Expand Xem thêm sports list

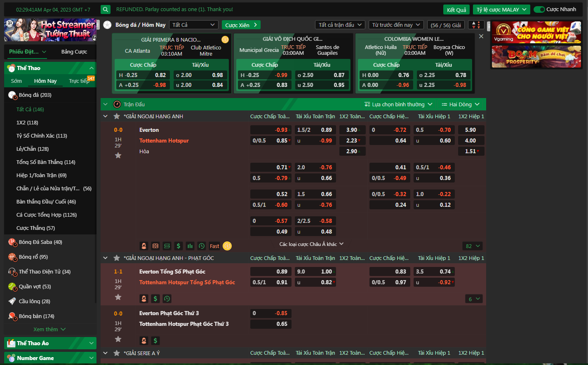(x=49, y=329)
